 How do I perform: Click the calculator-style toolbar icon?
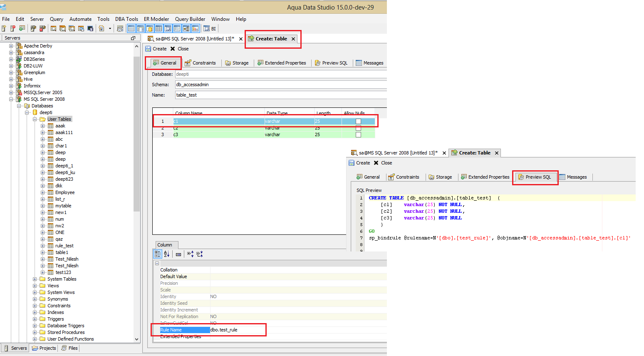120,28
